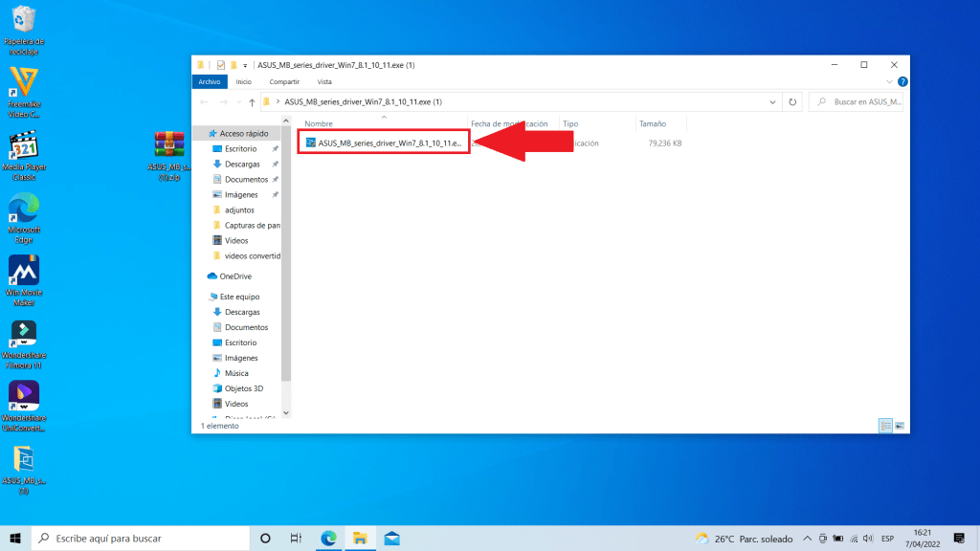Switch to details view in status bar
The width and height of the screenshot is (980, 551).
pyautogui.click(x=886, y=426)
